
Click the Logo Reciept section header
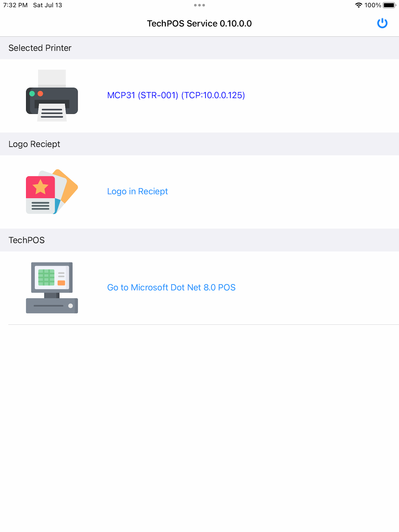[x=200, y=144]
